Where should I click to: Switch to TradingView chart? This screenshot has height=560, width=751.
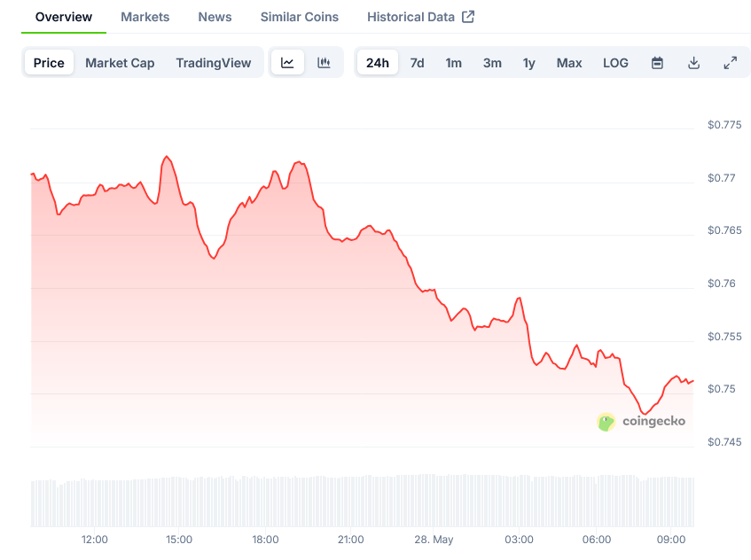[x=214, y=63]
